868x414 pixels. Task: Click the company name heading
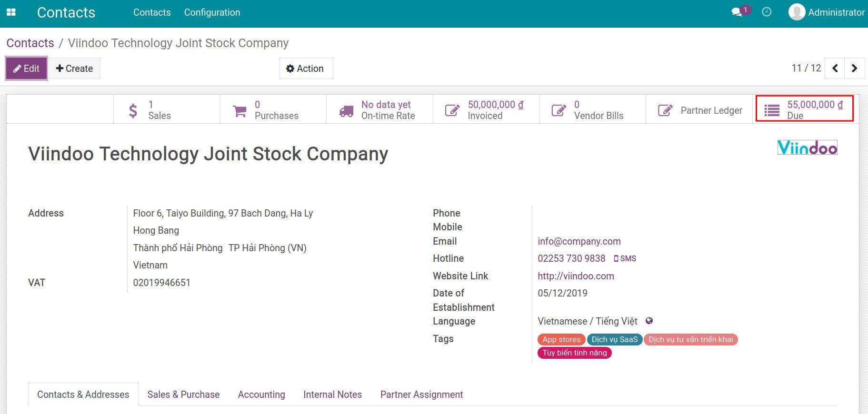[208, 154]
